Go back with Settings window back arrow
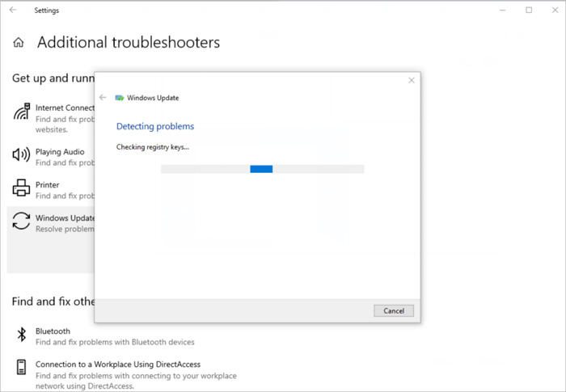Screen dimensions: 566x392 click(x=13, y=11)
